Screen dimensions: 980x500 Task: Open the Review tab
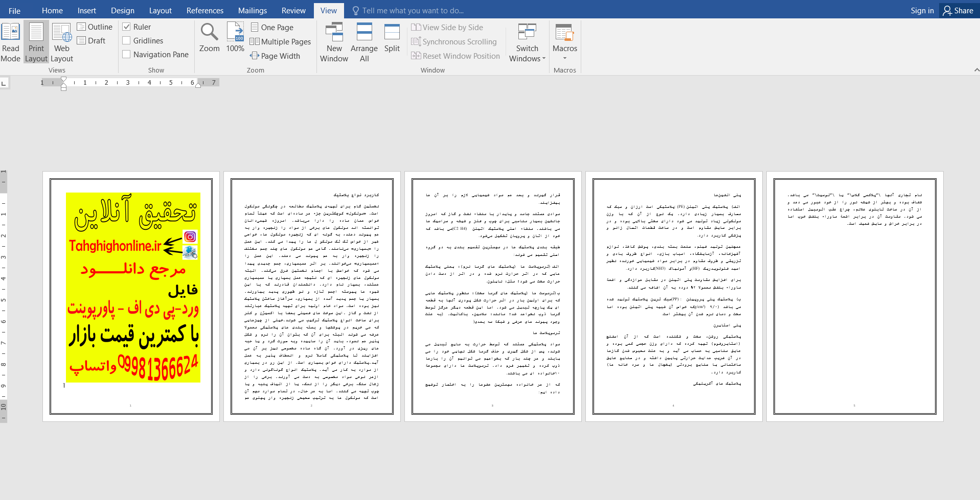(x=293, y=11)
